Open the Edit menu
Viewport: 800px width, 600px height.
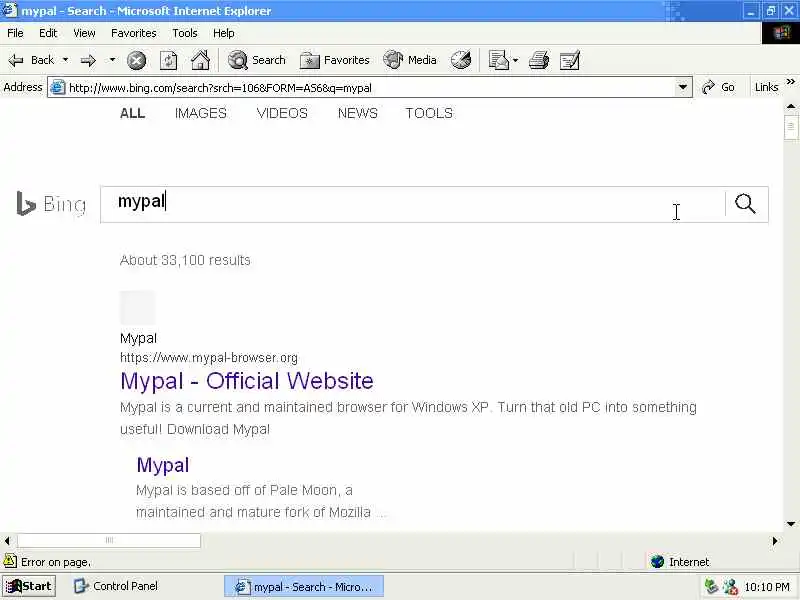pos(48,33)
